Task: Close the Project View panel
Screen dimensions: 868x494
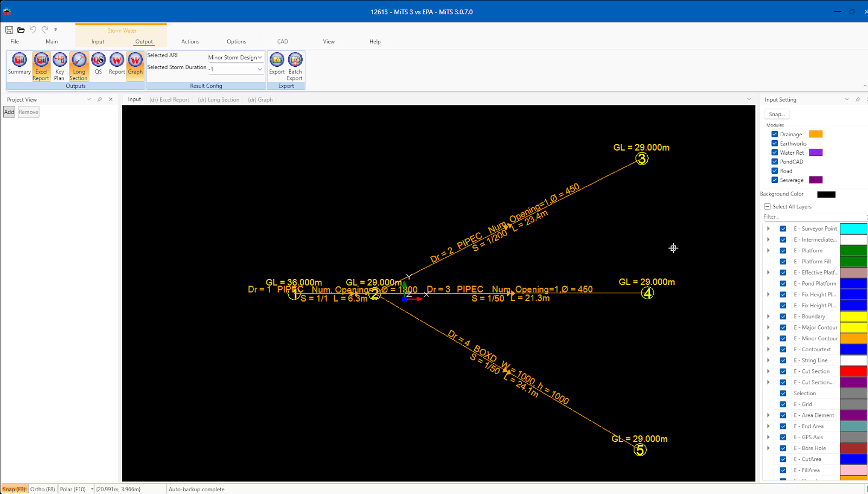Action: (x=111, y=99)
